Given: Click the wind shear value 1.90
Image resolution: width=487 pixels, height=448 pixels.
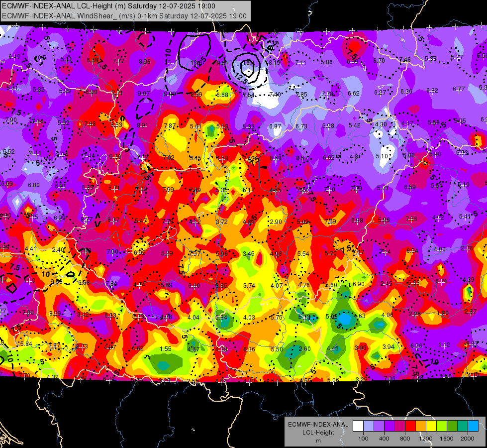Looking at the screenshot, I should [x=443, y=313].
